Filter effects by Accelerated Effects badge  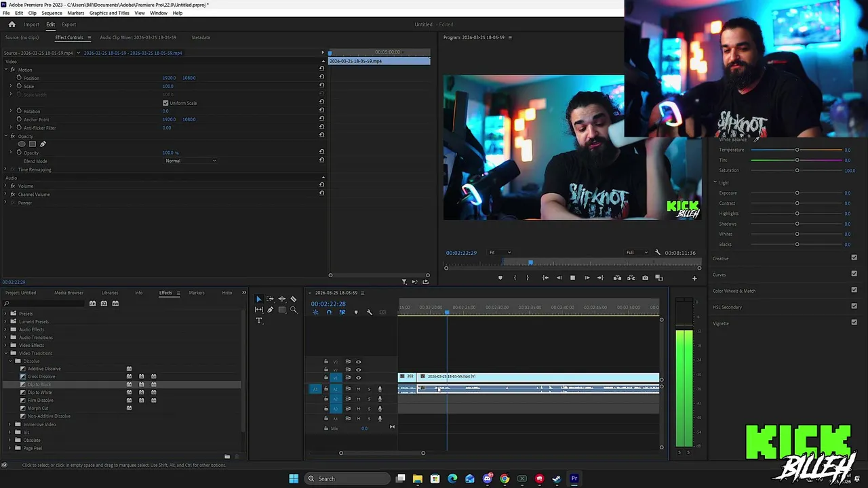[x=92, y=304]
